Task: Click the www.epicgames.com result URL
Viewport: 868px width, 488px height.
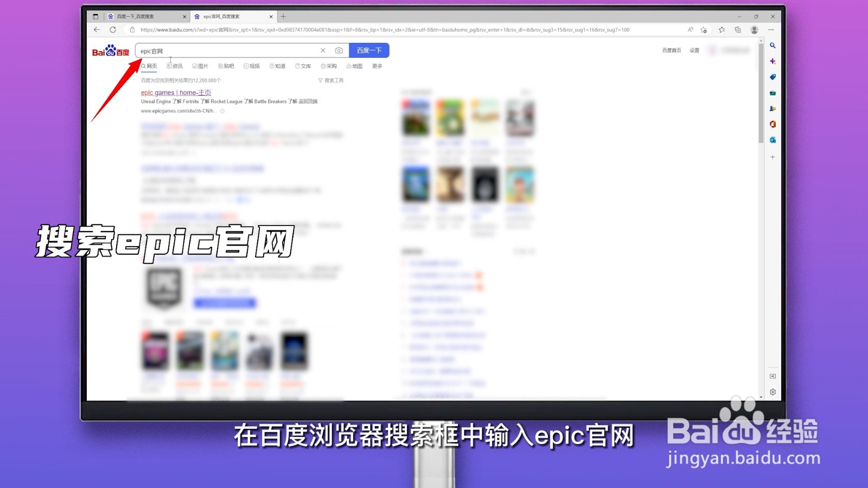Action: 178,111
